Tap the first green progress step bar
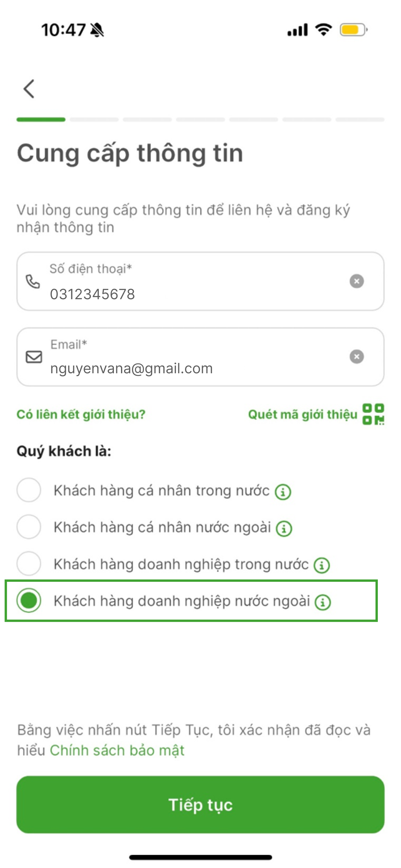Screen dimensions: 401x868 [x=41, y=119]
